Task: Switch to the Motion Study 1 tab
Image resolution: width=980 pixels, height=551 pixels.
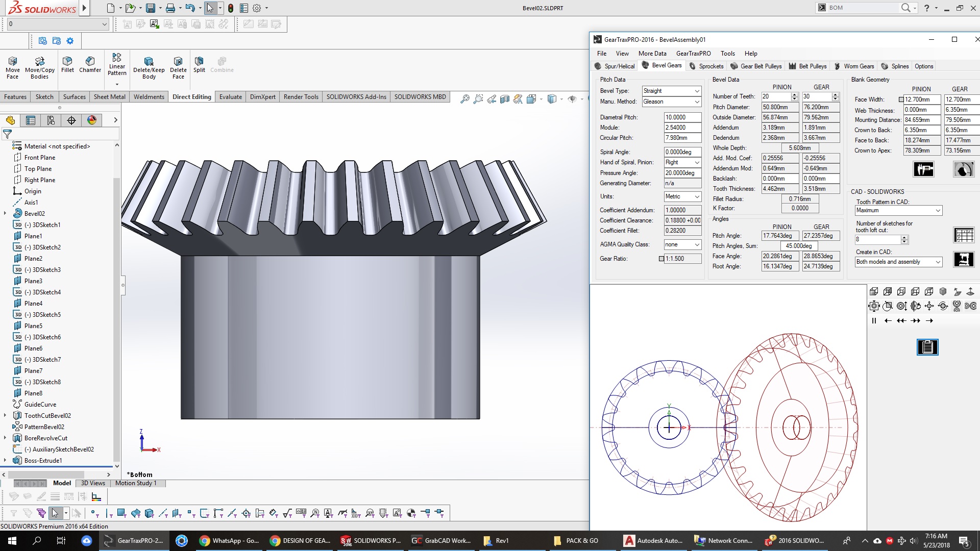Action: point(136,483)
